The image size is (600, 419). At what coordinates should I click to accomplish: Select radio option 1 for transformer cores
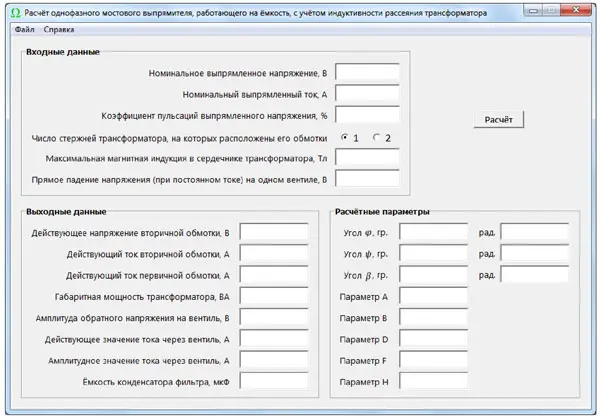point(344,137)
